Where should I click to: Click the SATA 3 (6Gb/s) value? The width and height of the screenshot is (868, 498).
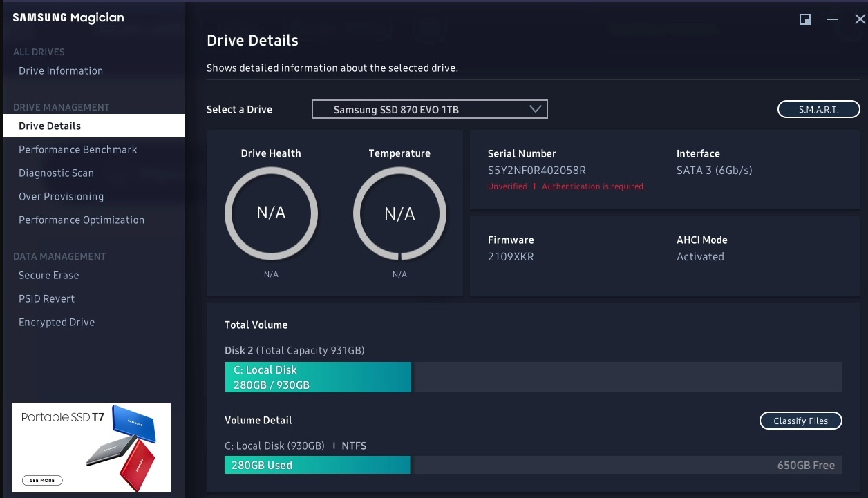715,170
